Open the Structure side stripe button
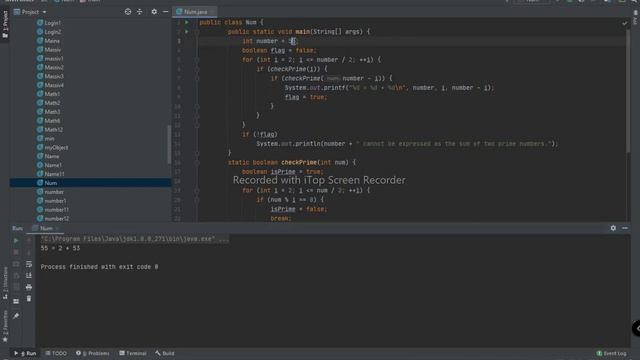The image size is (640, 360). pos(5,284)
